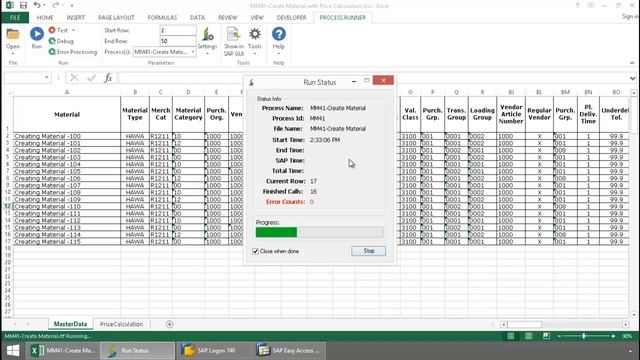This screenshot has height=360, width=640.
Task: Open the FILE tab
Action: [x=15, y=18]
